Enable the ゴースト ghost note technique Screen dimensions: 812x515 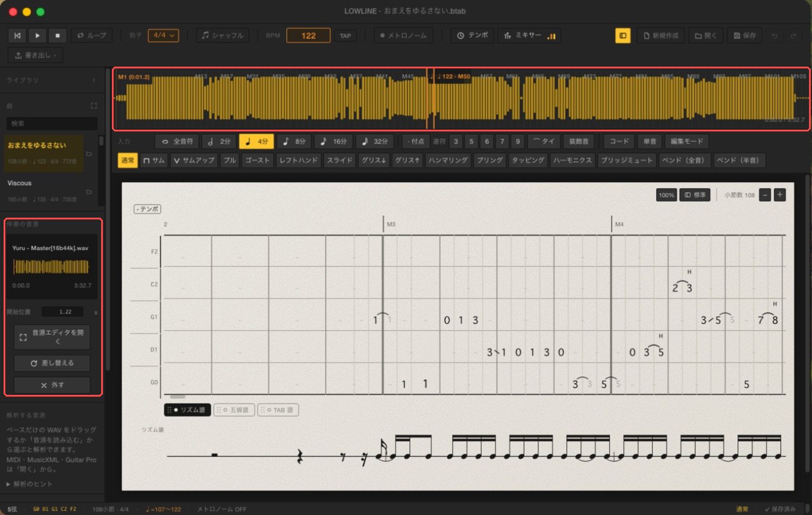(258, 160)
